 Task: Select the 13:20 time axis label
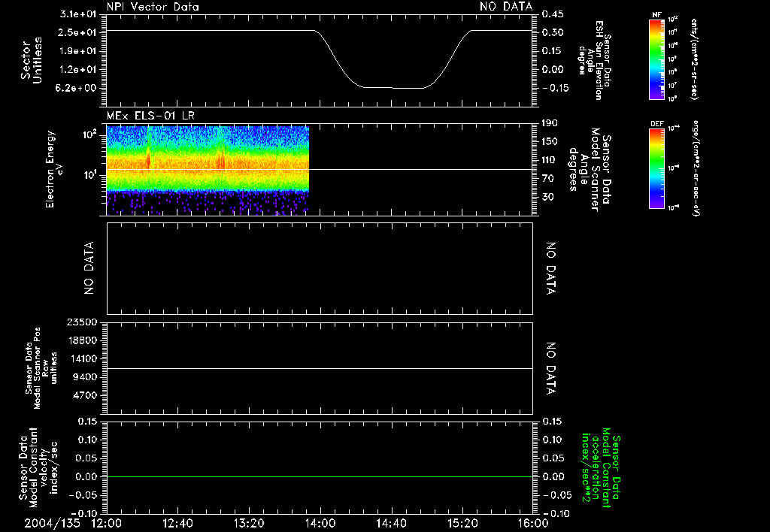[249, 523]
